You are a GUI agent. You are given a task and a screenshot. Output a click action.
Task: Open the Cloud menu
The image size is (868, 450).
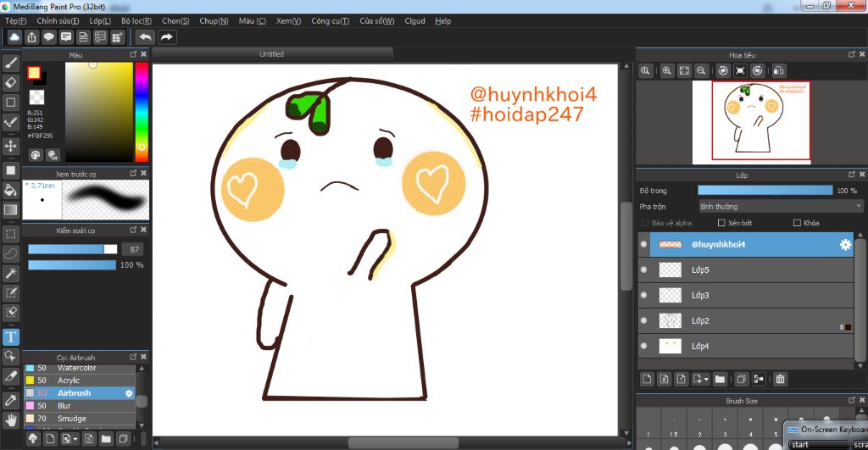click(415, 21)
